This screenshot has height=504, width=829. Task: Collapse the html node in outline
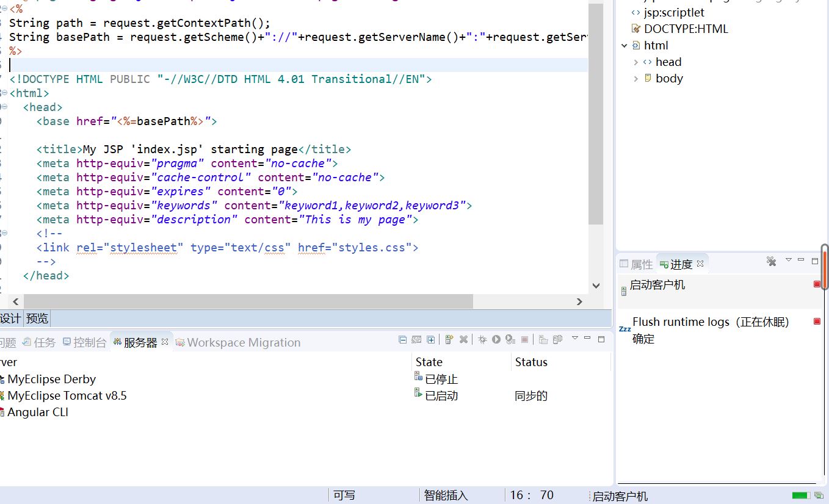[624, 45]
